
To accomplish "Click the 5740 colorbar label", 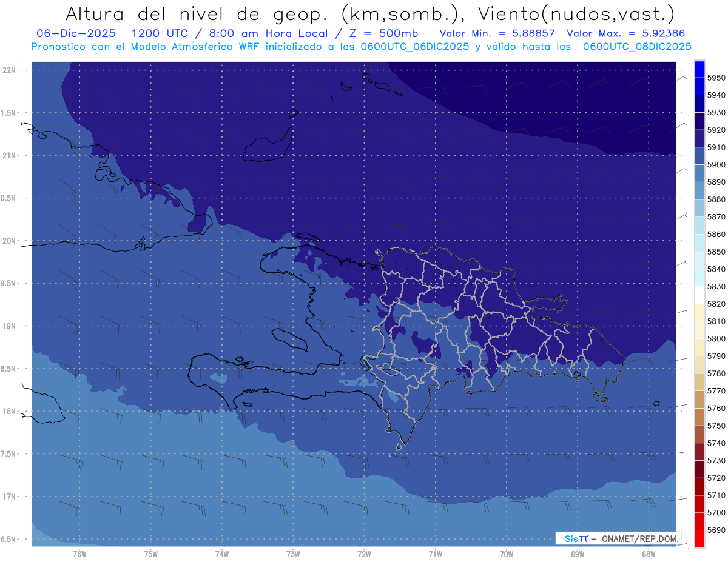I will click(716, 443).
